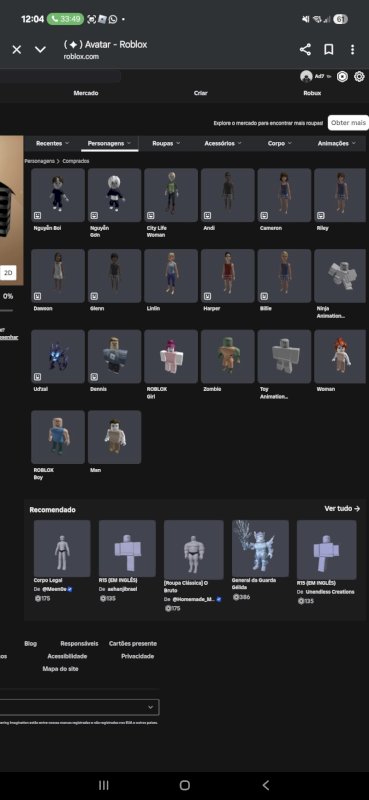Select the blue Ud'zal character thumbnail

coord(58,356)
